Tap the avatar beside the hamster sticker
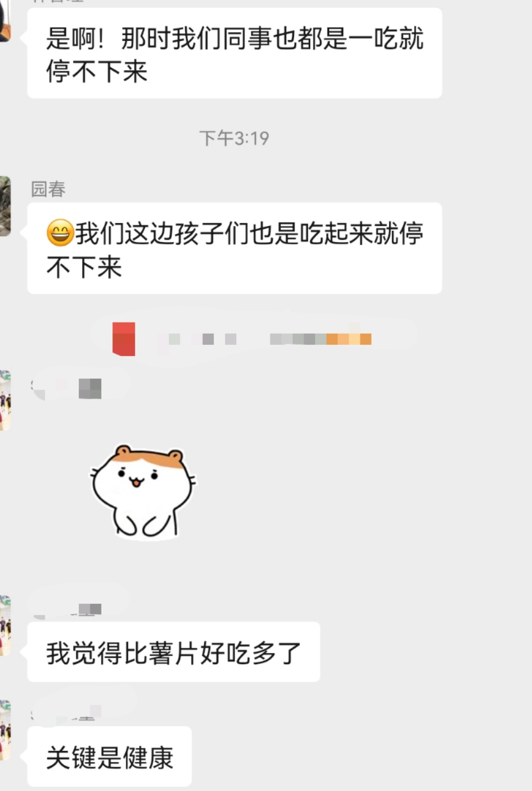This screenshot has height=791, width=532. click(x=5, y=400)
